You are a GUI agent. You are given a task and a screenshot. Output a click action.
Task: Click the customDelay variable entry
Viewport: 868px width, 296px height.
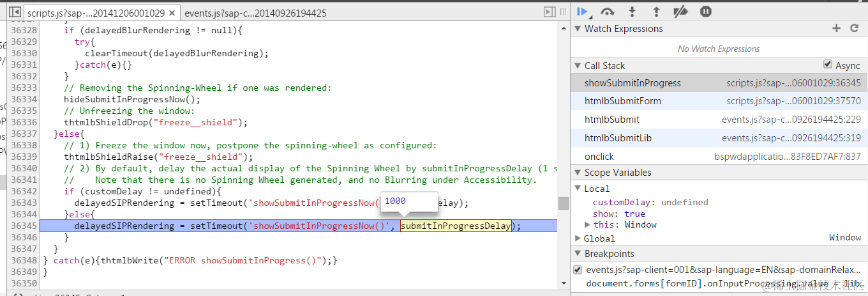(x=650, y=202)
